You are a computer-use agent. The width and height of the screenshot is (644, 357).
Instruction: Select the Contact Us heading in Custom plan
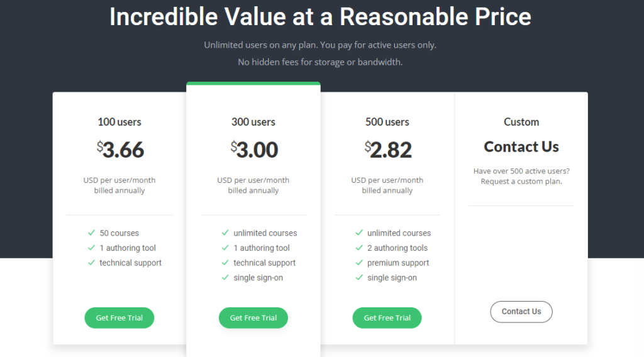click(521, 146)
